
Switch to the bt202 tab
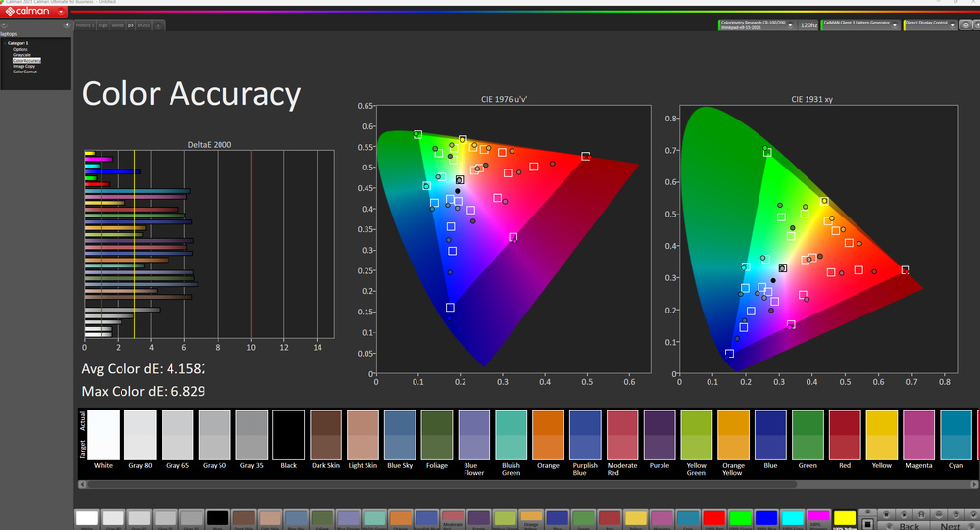pos(144,24)
